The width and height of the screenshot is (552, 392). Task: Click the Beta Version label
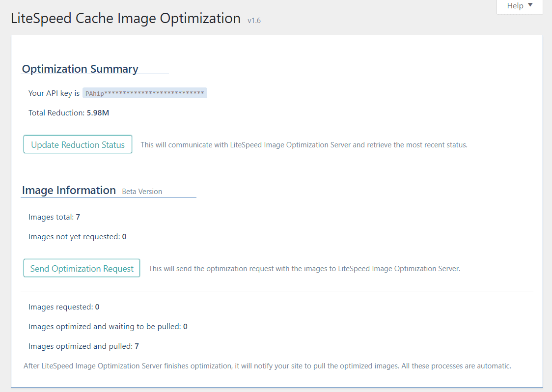142,192
